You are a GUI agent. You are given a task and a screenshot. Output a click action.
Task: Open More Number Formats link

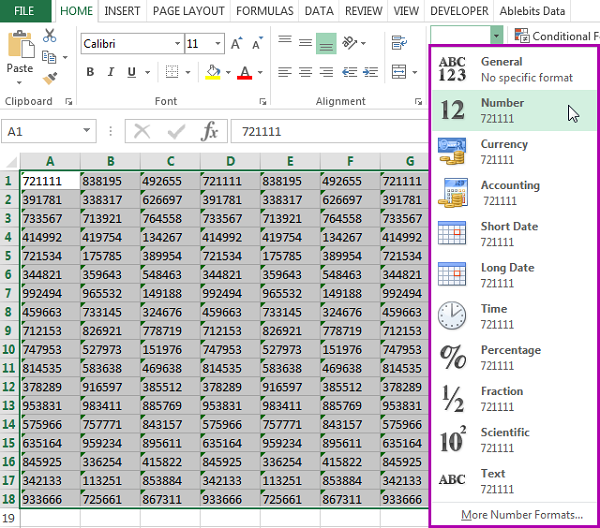pyautogui.click(x=522, y=515)
